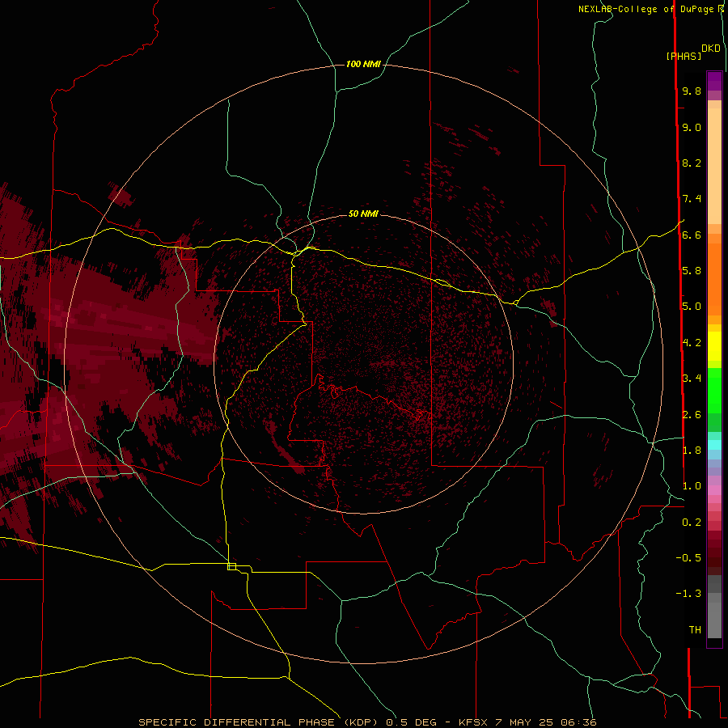This screenshot has height=728, width=728.
Task: Pick the cyan swatch in color scale
Action: tap(714, 445)
